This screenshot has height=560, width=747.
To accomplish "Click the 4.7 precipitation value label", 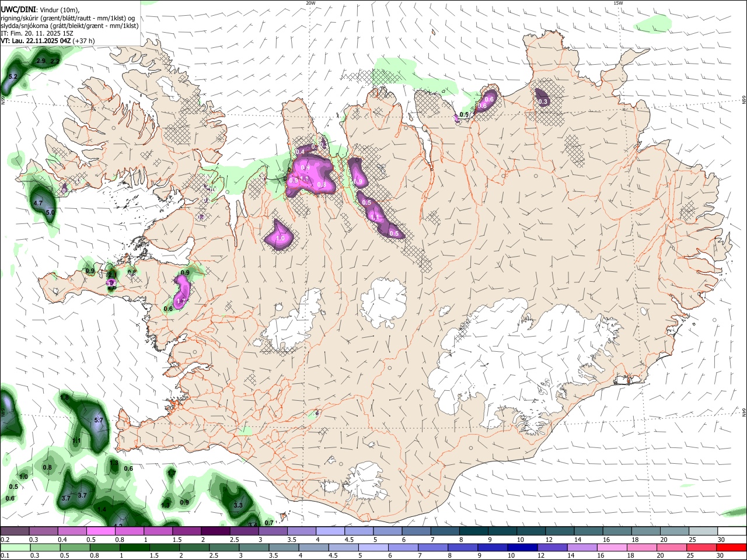I will [38, 202].
